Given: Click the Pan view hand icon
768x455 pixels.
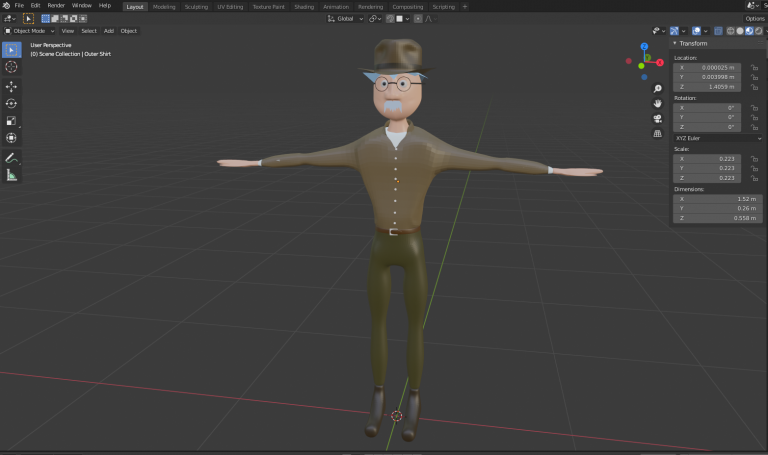Looking at the screenshot, I should [657, 103].
